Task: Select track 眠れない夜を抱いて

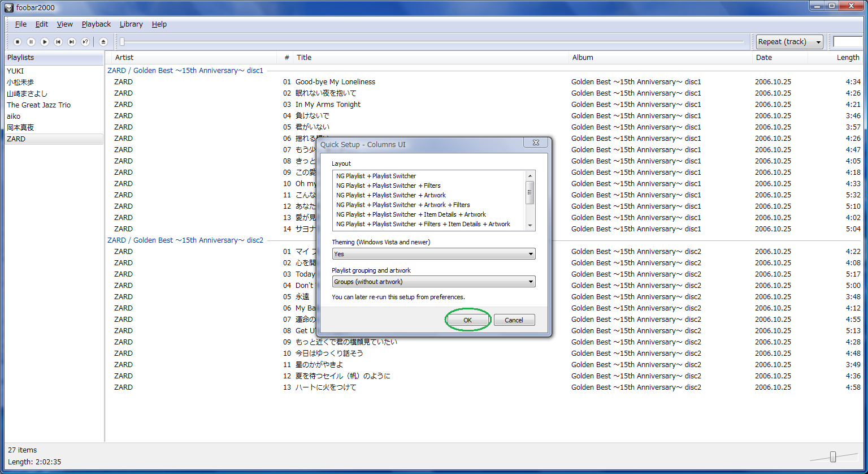Action: 484,93
